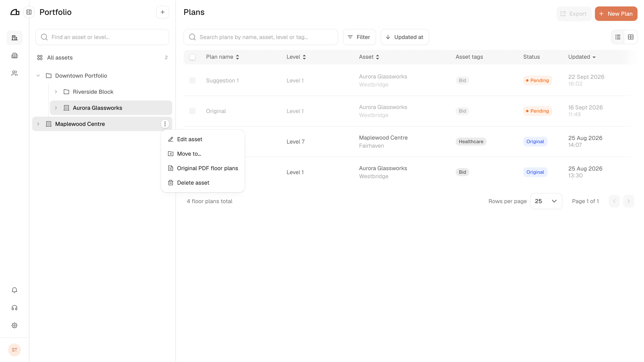The height and width of the screenshot is (362, 644).
Task: Open Maplewood Centre three-dot menu
Action: 165,124
